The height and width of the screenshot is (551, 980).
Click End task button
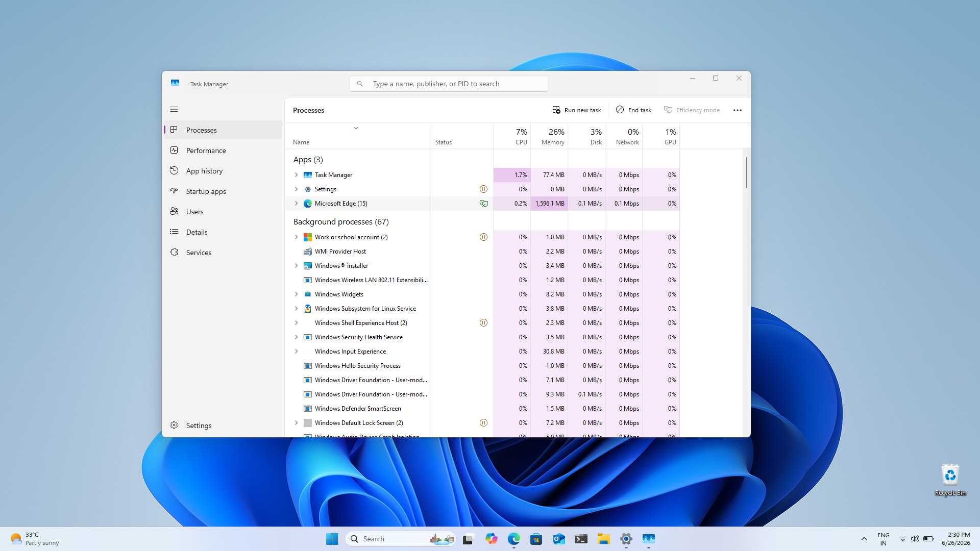coord(633,110)
